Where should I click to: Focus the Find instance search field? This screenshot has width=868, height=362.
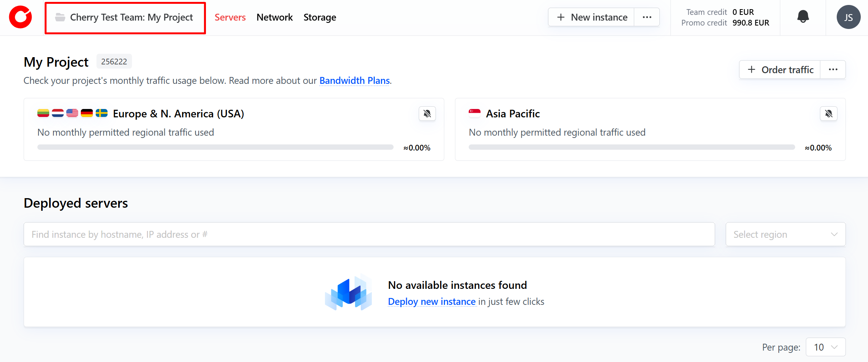369,234
